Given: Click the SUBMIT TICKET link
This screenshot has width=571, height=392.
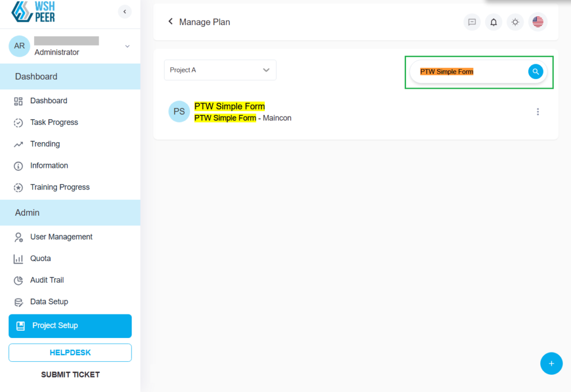Looking at the screenshot, I should pyautogui.click(x=70, y=375).
